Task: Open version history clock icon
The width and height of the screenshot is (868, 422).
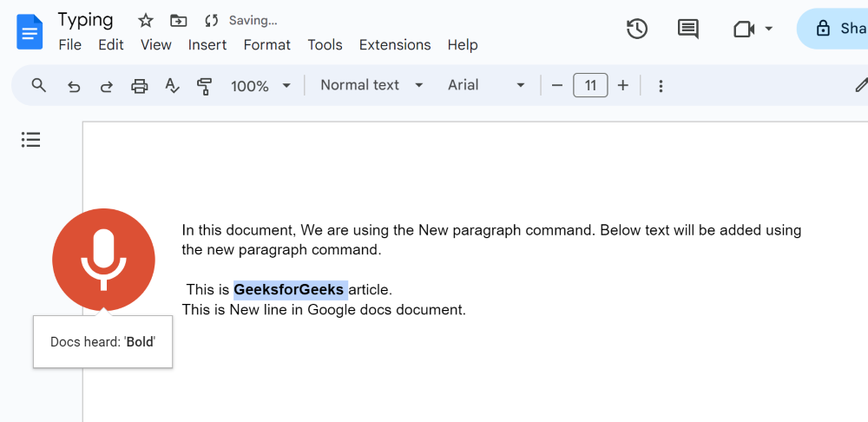Action: (x=637, y=29)
